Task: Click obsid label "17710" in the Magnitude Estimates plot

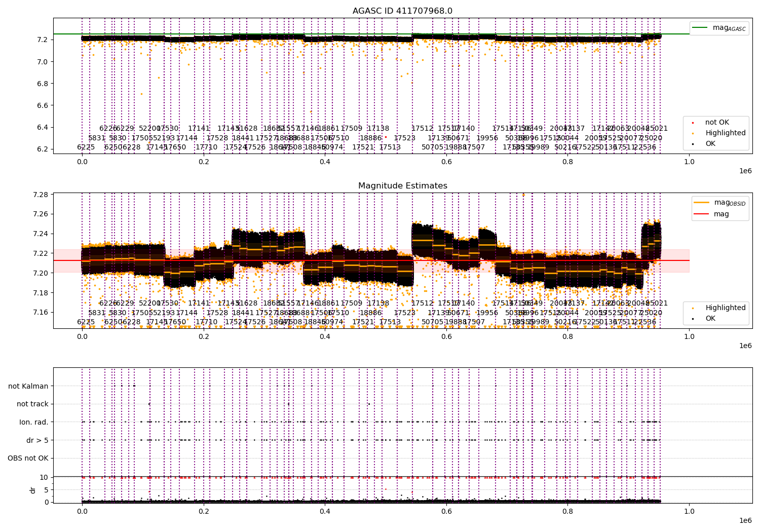Action: click(x=207, y=322)
